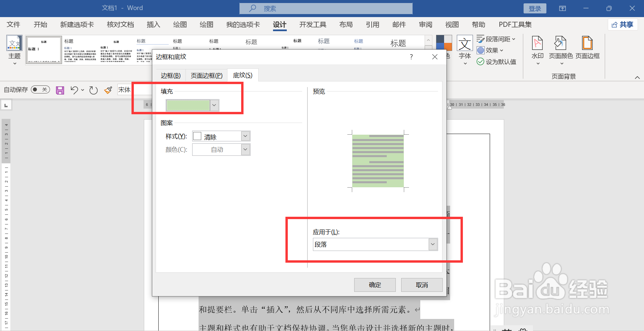Open the Layout (布局) ribbon tab
Viewport: 644px width, 331px height.
(x=346, y=24)
